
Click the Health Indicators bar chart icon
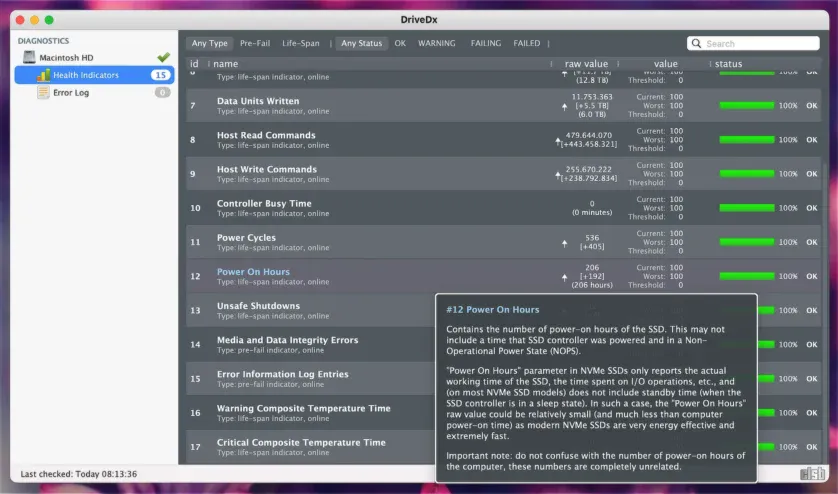(x=43, y=75)
